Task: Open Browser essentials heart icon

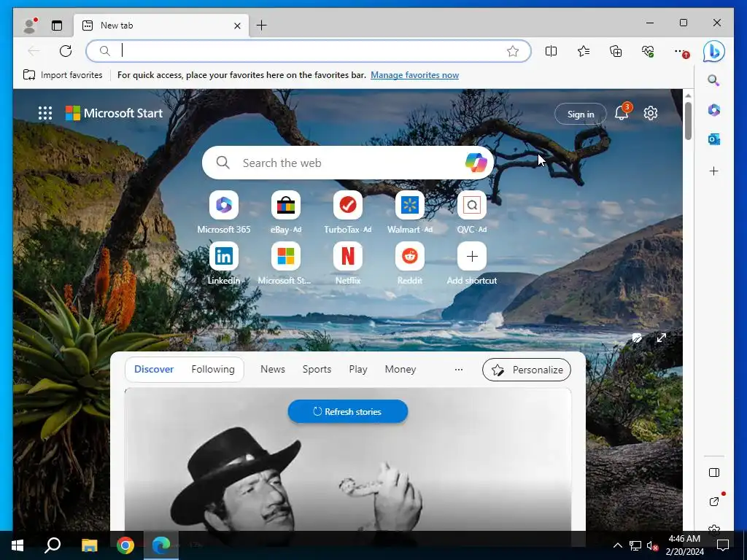Action: (x=648, y=51)
